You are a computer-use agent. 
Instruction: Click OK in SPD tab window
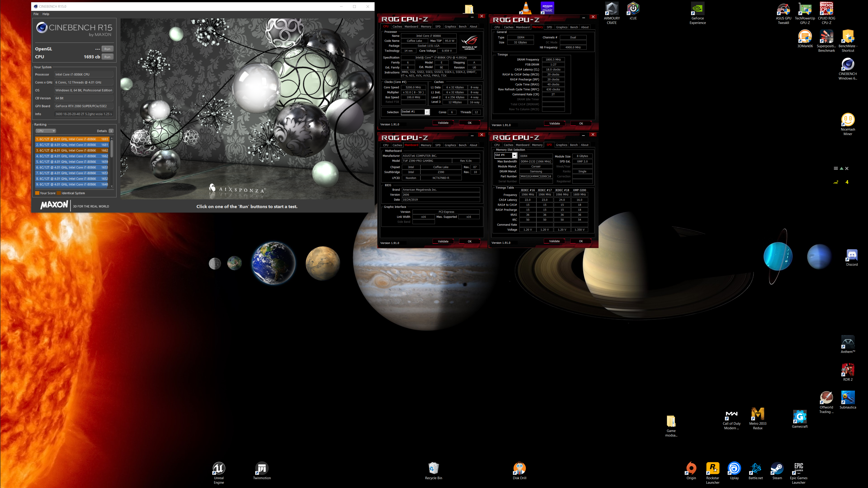[x=580, y=241]
